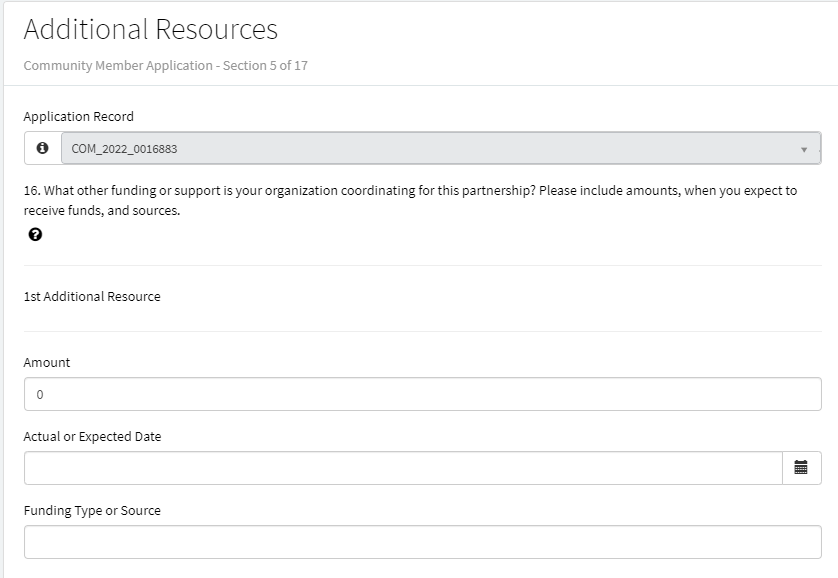Click the "receive funds, and sources." line
This screenshot has height=578, width=838.
[x=102, y=211]
